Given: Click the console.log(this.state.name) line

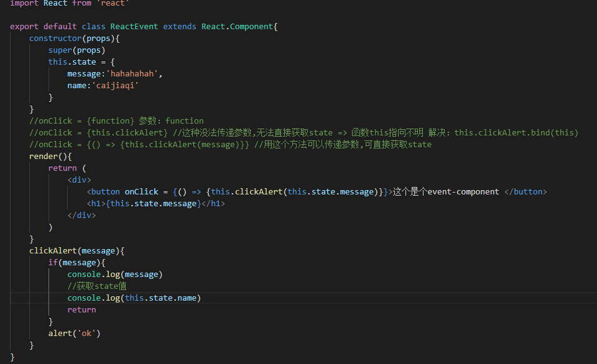Looking at the screenshot, I should (134, 298).
